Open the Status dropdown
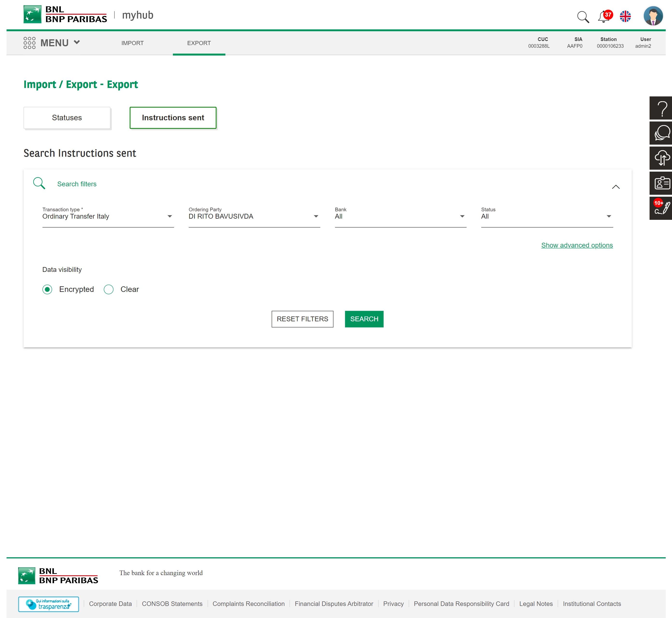Viewport: 672px width, 618px height. click(x=547, y=216)
